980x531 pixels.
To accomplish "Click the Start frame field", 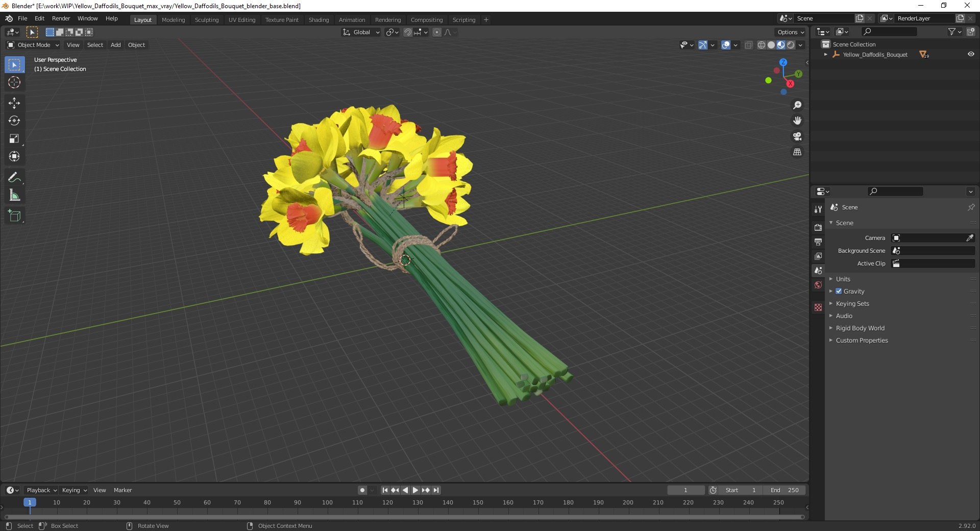I will (741, 490).
